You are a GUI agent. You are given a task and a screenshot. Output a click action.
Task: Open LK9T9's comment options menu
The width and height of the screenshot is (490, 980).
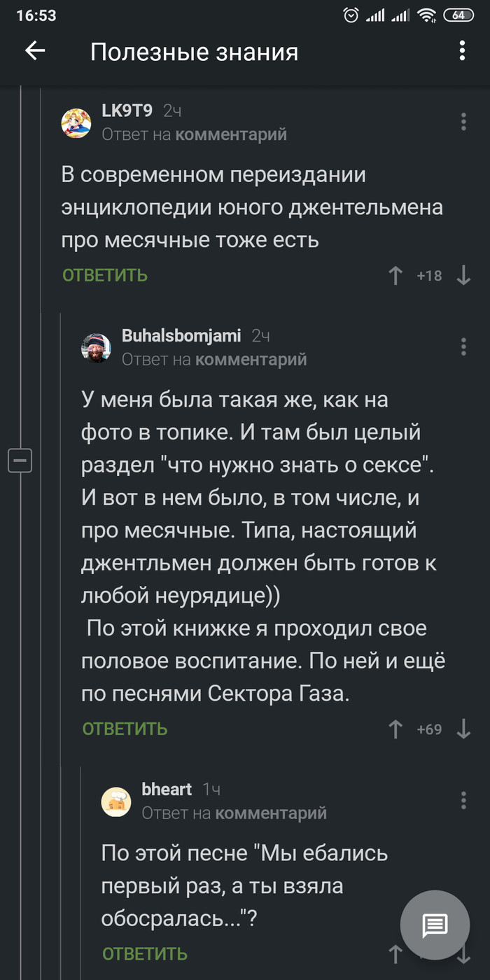tap(463, 121)
